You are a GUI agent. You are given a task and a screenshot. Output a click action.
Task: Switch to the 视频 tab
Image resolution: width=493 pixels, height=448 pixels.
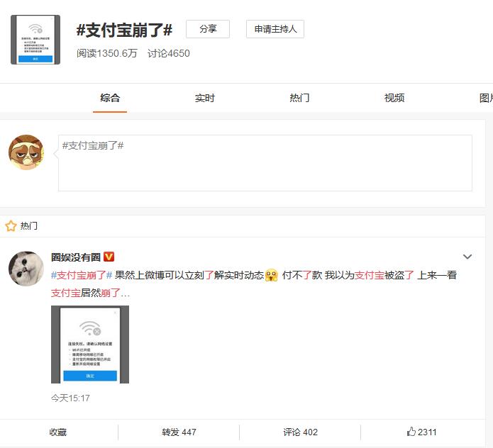[394, 98]
